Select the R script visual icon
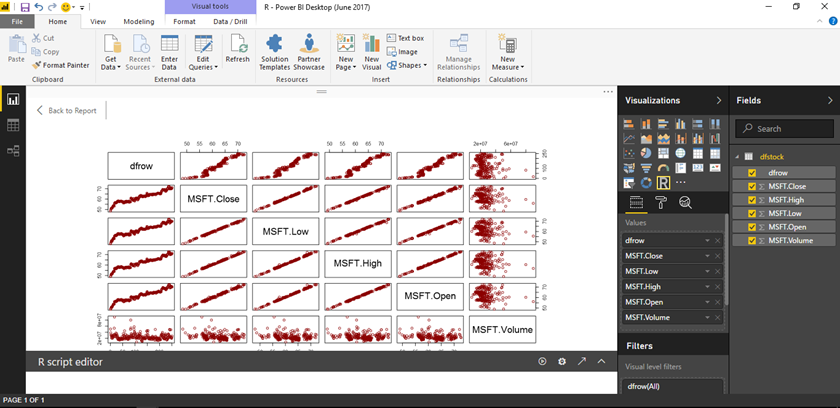This screenshot has height=408, width=840. [x=662, y=183]
